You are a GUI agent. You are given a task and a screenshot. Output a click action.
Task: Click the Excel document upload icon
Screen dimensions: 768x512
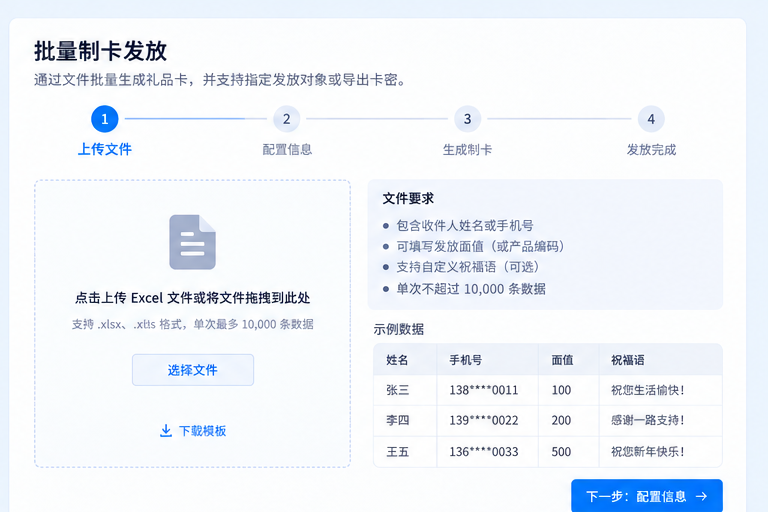tap(192, 242)
